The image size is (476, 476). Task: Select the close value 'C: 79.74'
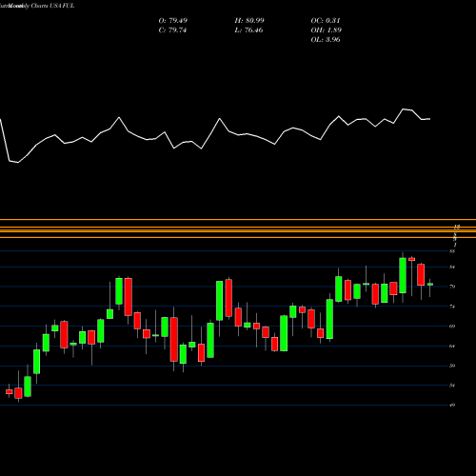pos(172,30)
